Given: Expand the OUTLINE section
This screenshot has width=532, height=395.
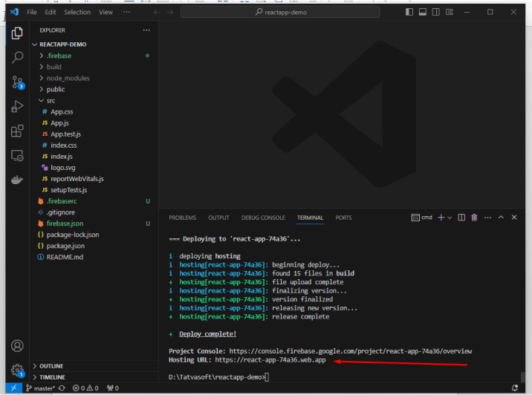Looking at the screenshot, I should [51, 366].
